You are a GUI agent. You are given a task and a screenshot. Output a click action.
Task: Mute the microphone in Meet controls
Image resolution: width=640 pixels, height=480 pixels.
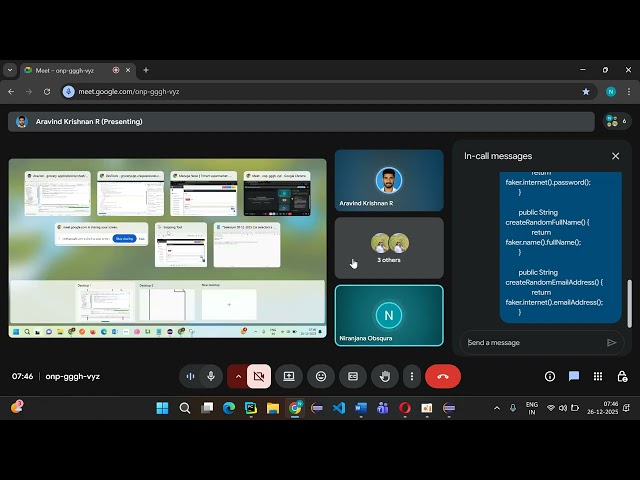(x=211, y=376)
